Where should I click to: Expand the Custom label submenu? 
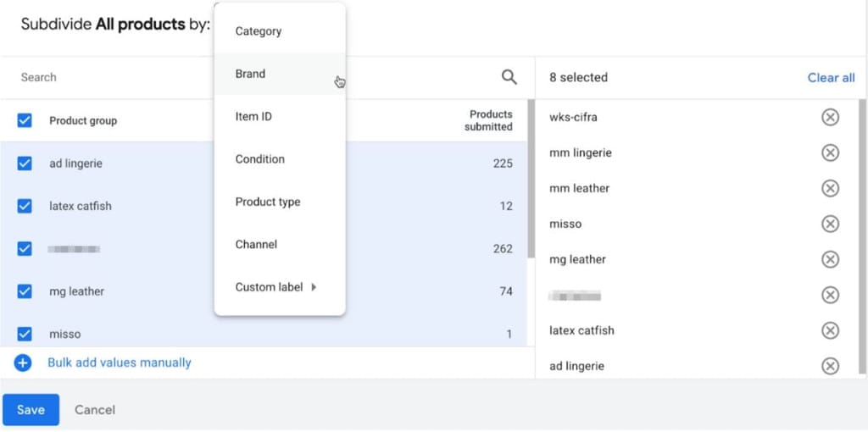[275, 287]
